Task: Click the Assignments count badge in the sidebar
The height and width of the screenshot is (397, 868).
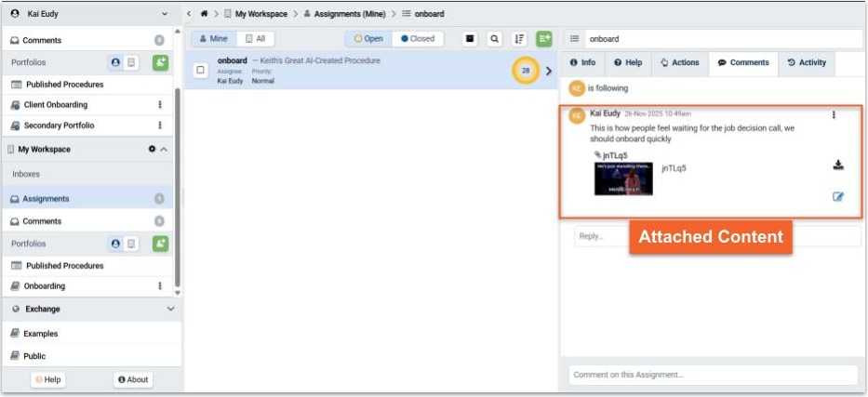Action: (x=159, y=199)
